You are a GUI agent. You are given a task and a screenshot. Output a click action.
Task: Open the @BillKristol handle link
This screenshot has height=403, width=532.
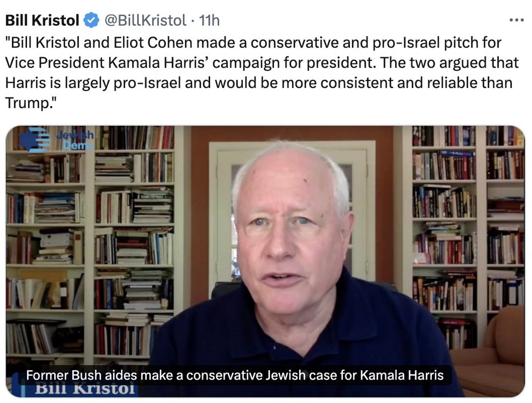point(145,20)
